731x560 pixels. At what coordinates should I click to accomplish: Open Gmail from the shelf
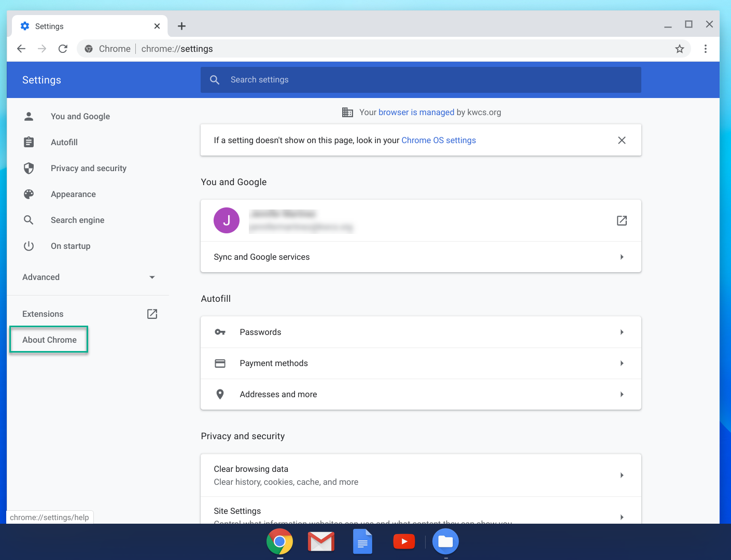coord(321,542)
